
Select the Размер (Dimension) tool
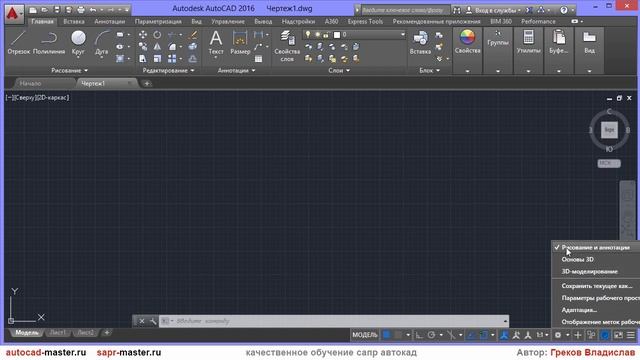coord(240,41)
